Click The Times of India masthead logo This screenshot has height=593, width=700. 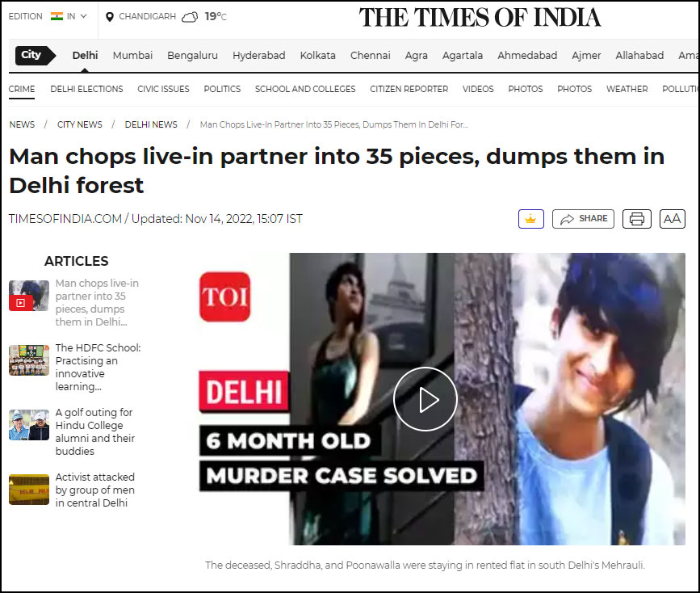(x=480, y=18)
